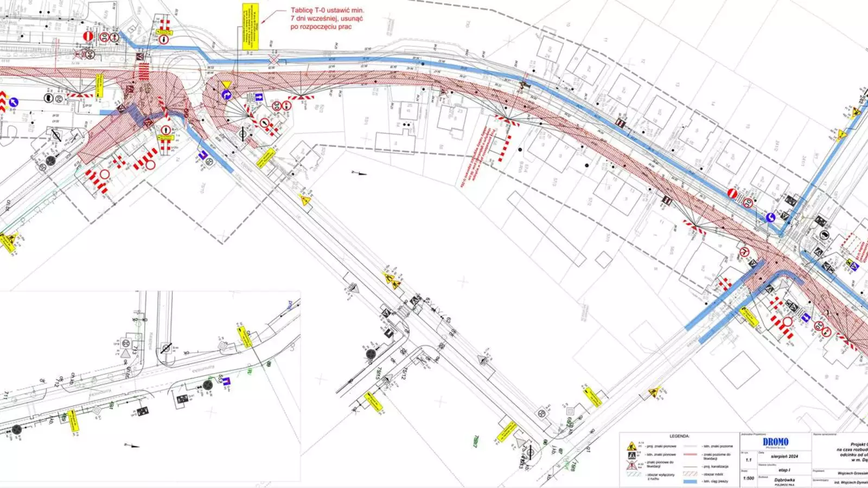Click the no-entry sign left of the roundabout
The image size is (868, 488).
point(88,36)
